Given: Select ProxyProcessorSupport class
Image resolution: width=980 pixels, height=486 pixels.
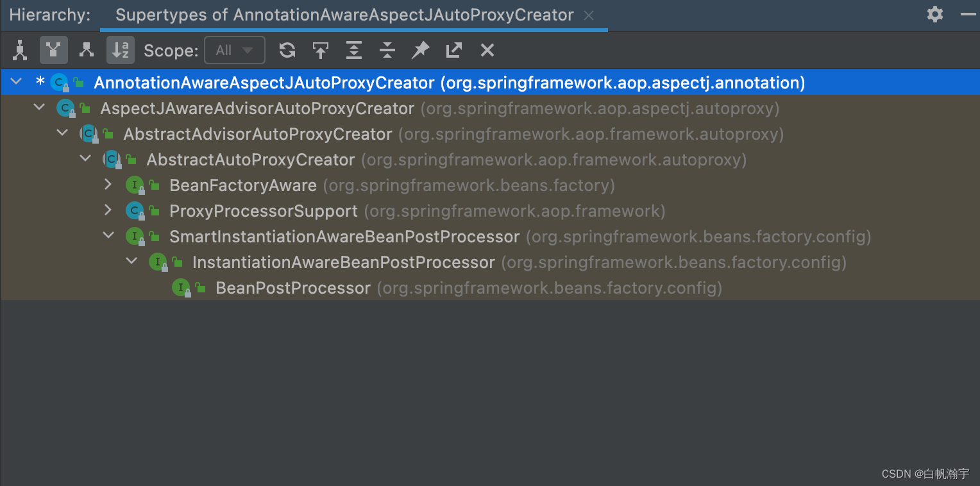Looking at the screenshot, I should point(264,211).
